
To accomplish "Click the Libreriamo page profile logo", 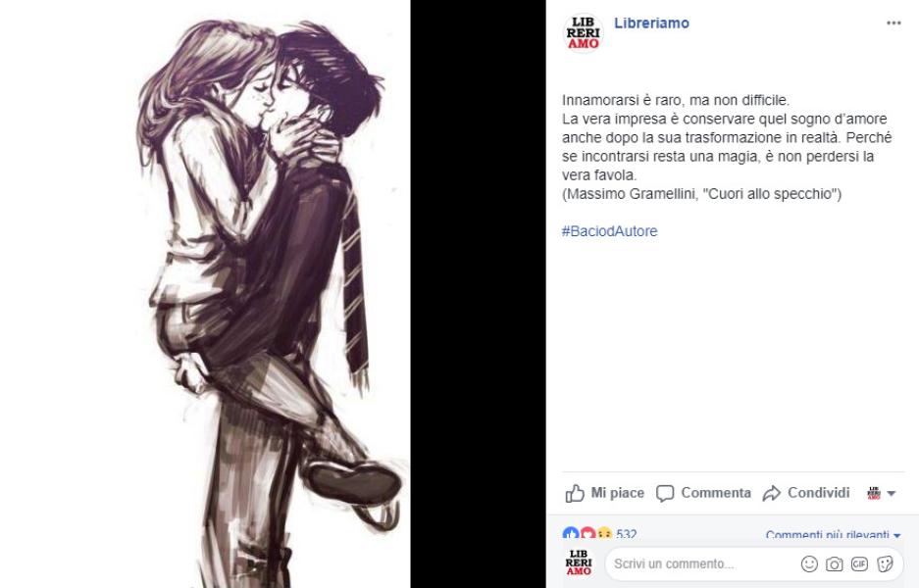I will click(x=583, y=33).
